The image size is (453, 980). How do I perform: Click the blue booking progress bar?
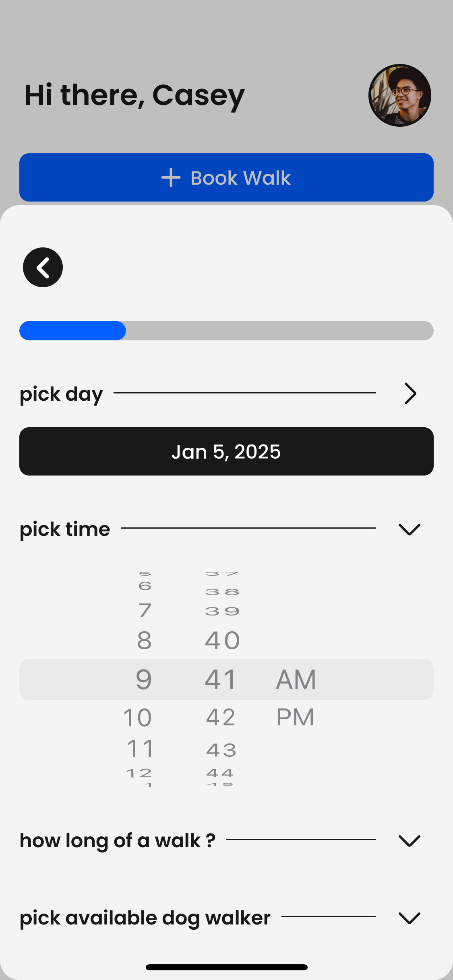point(73,331)
